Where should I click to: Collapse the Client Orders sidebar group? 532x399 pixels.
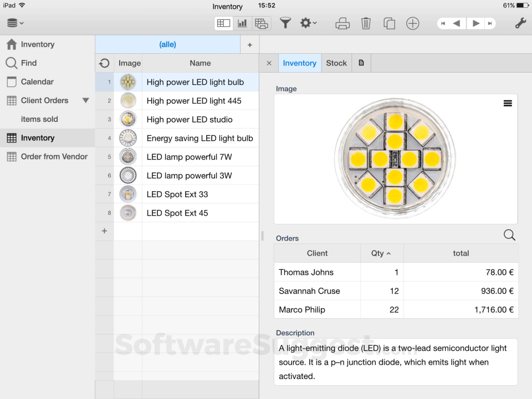[x=85, y=100]
